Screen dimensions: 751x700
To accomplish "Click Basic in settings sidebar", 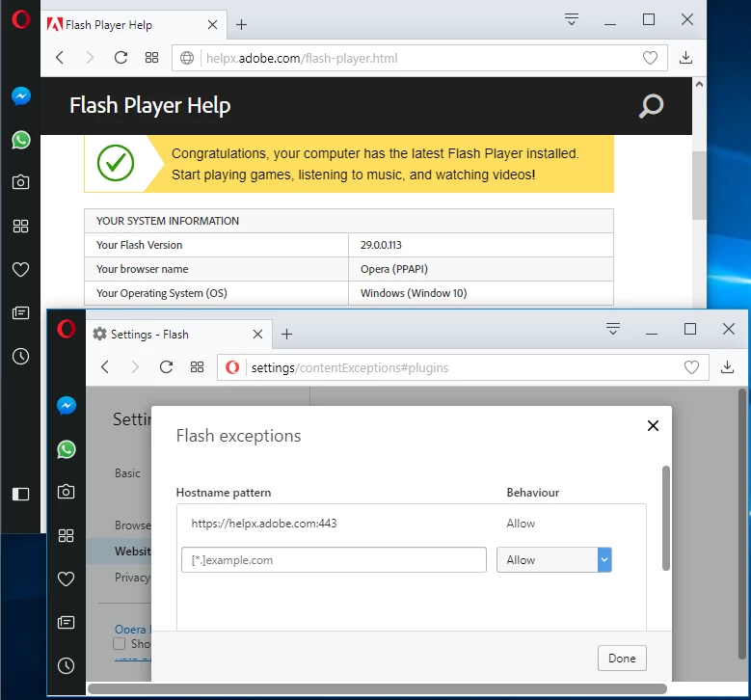I will 127,472.
